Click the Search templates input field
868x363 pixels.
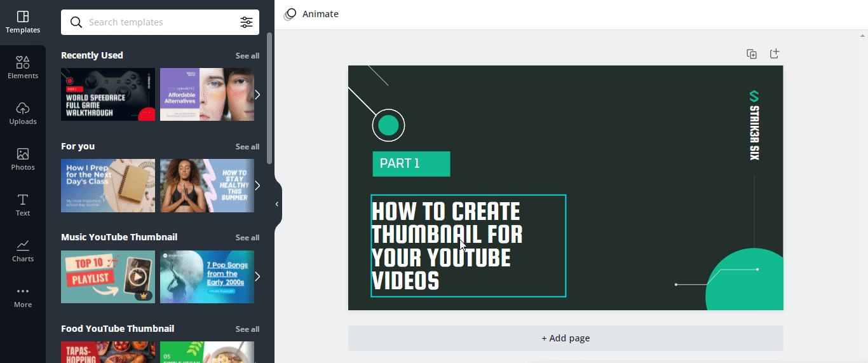[160, 22]
